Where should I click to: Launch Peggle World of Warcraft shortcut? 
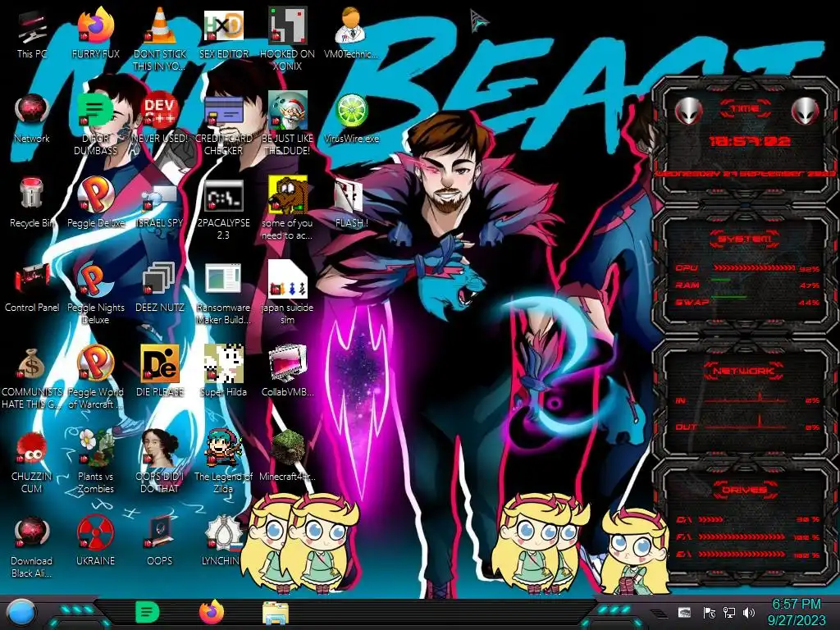point(95,377)
